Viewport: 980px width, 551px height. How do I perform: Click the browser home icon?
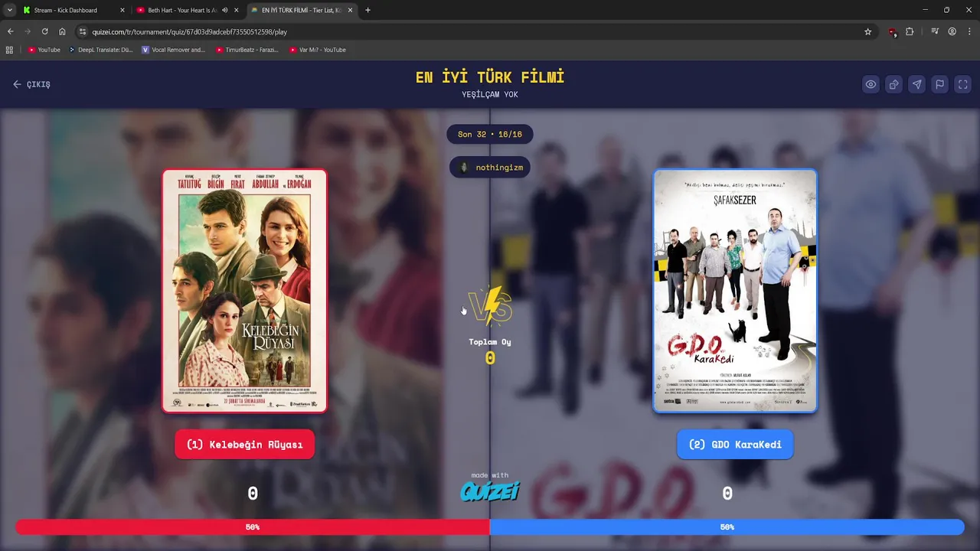point(62,31)
